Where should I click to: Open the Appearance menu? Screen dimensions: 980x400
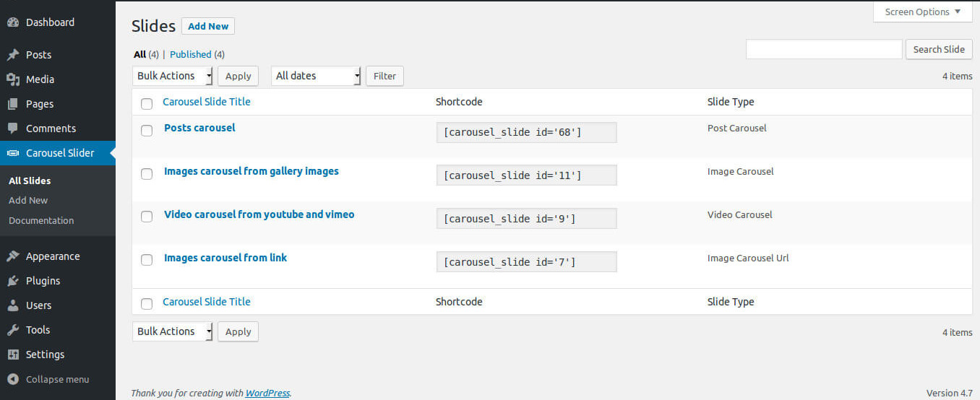pyautogui.click(x=58, y=256)
